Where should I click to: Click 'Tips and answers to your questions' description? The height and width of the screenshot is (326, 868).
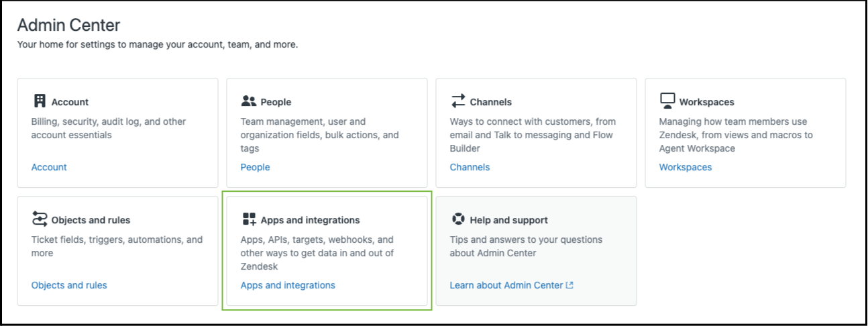pos(526,246)
